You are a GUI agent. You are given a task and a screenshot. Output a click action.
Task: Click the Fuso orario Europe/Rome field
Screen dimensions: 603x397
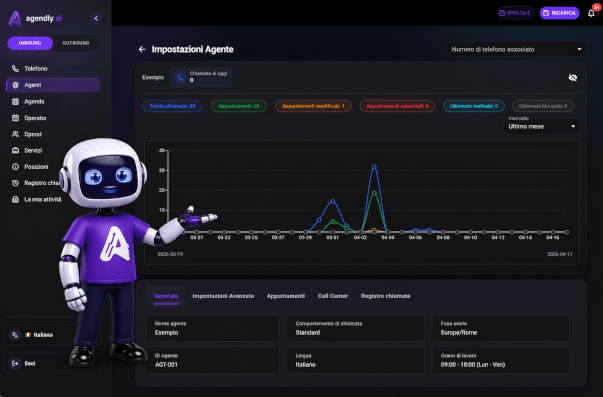(x=501, y=328)
